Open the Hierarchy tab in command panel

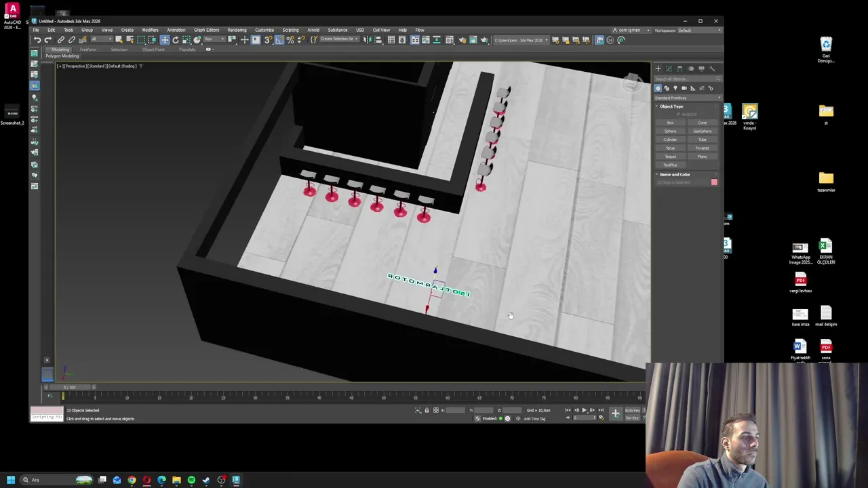(679, 68)
